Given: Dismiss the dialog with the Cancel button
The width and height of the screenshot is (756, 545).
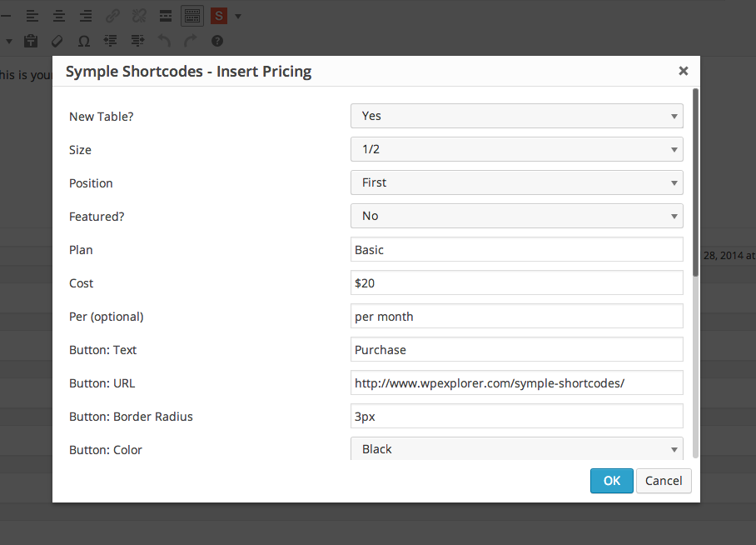Looking at the screenshot, I should click(x=664, y=481).
